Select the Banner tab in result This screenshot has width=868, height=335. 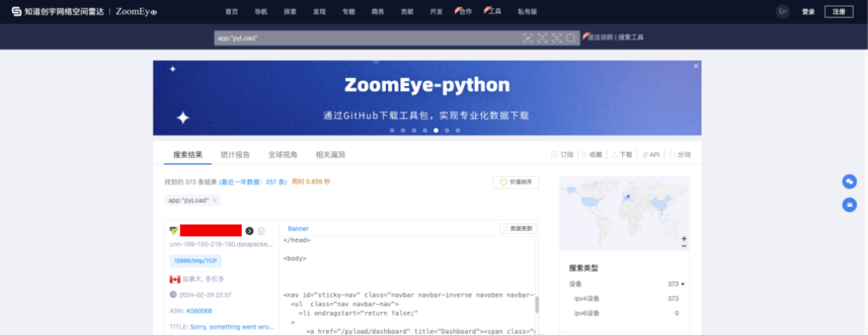tap(298, 228)
